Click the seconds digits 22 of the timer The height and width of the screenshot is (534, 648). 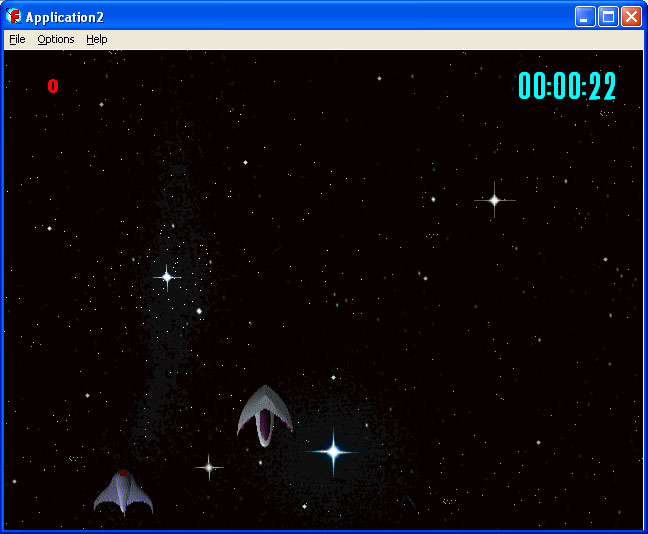602,87
